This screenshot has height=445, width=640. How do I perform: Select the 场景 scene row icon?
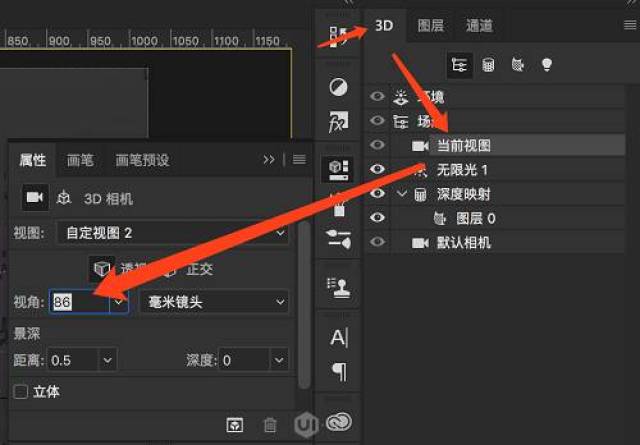pos(400,121)
